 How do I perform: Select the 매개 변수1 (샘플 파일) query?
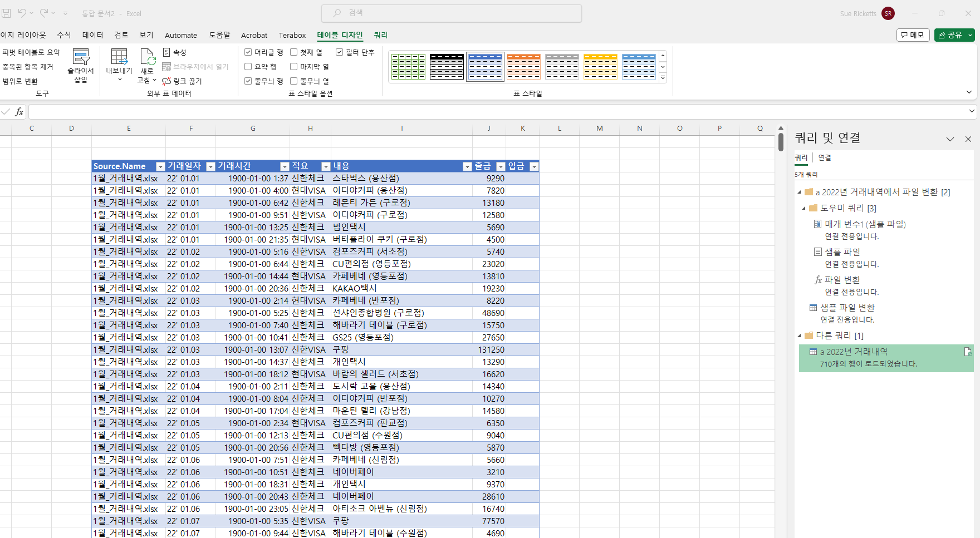865,224
